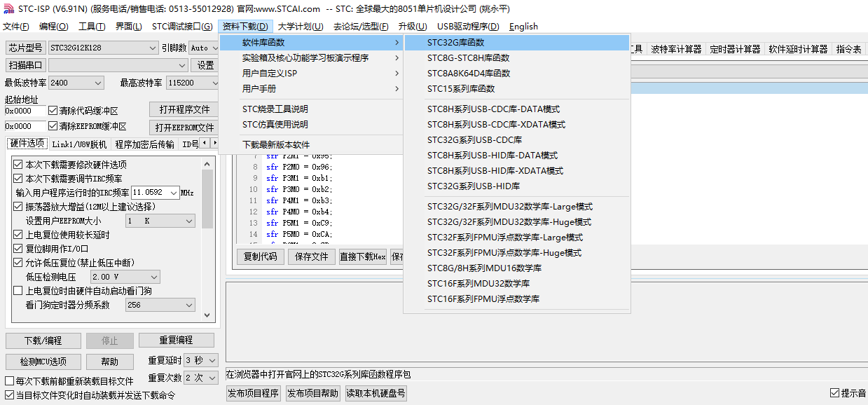Click the down arrow of hardware options scrollbar
The image size is (868, 405).
tap(207, 316)
